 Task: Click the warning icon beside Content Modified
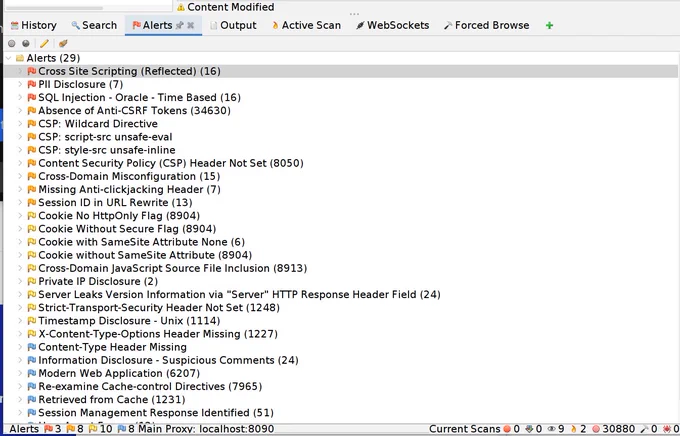[180, 7]
